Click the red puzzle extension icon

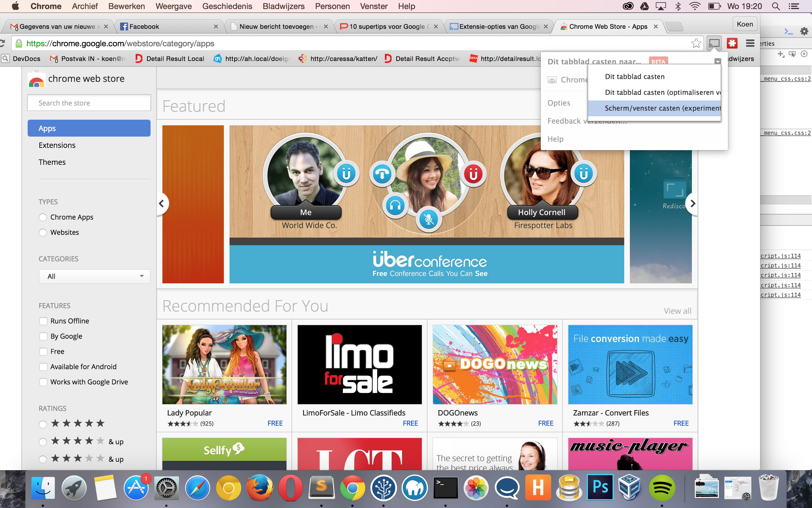tap(732, 43)
